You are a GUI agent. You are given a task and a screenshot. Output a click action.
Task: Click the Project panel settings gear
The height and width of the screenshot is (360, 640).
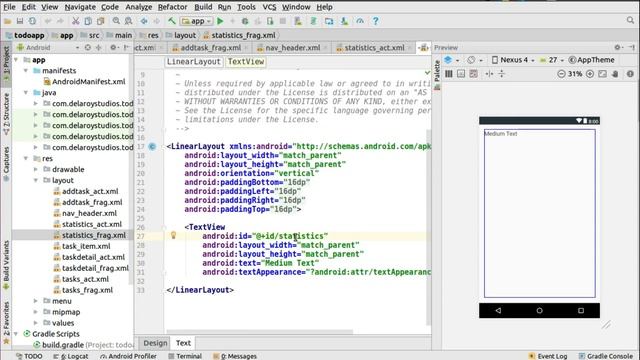click(113, 47)
